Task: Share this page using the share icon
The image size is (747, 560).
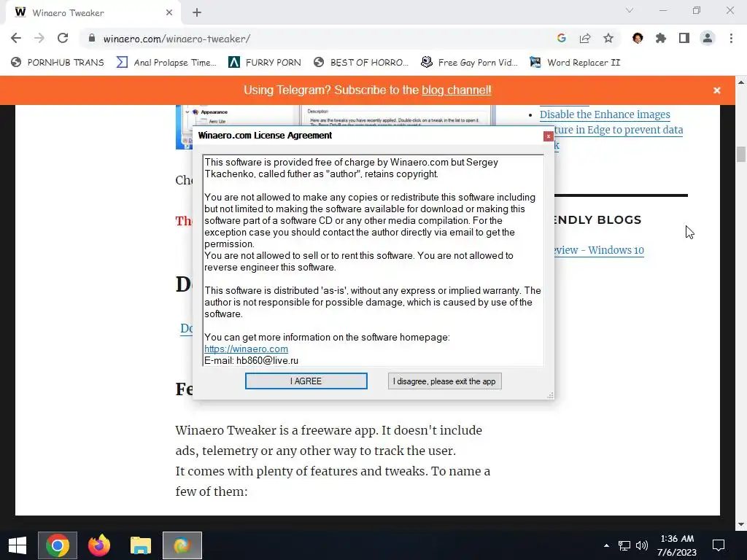Action: tap(585, 38)
